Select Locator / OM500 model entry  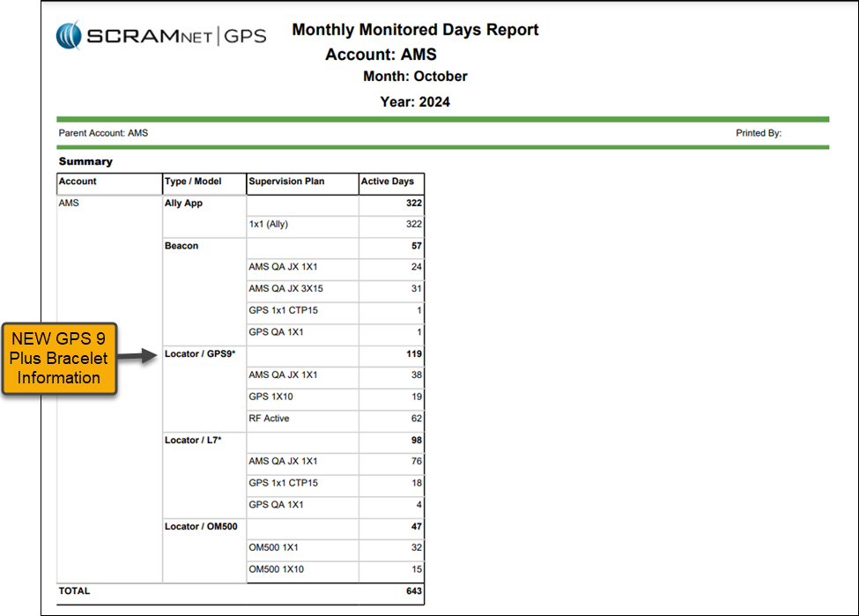click(201, 527)
